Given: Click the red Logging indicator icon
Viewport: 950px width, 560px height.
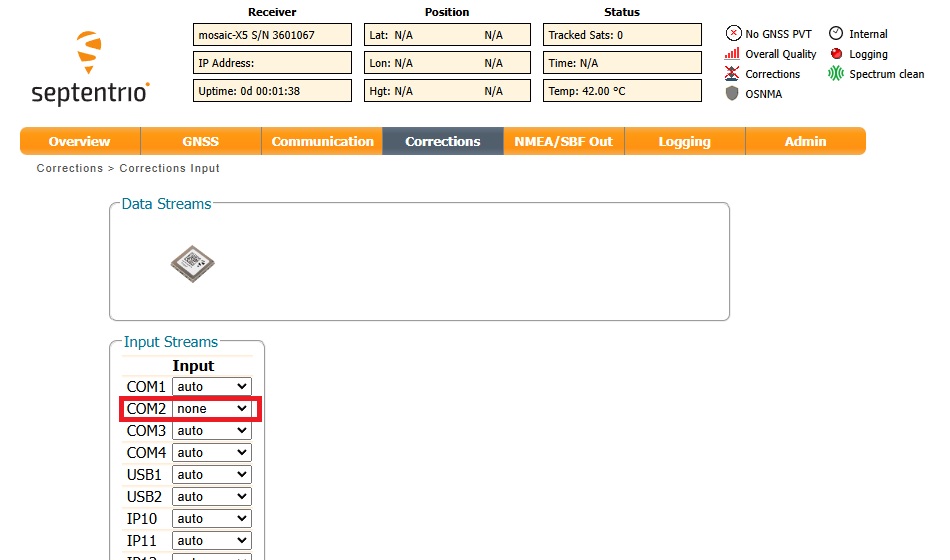Looking at the screenshot, I should [836, 54].
